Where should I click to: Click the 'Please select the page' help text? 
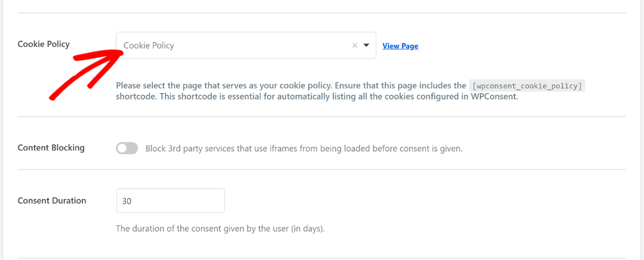(x=350, y=92)
